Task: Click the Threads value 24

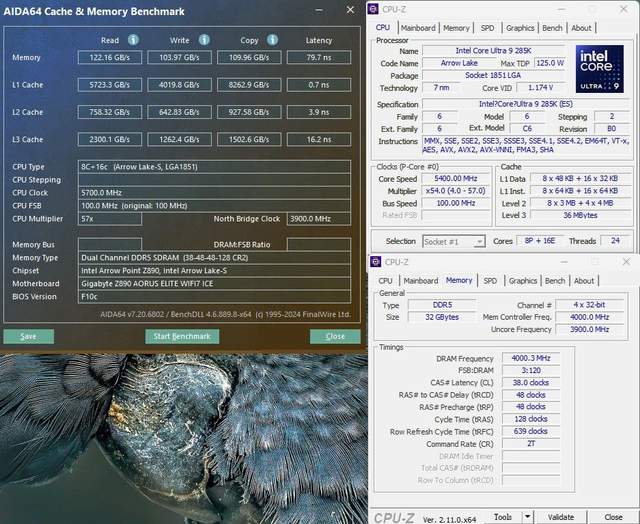Action: (615, 241)
